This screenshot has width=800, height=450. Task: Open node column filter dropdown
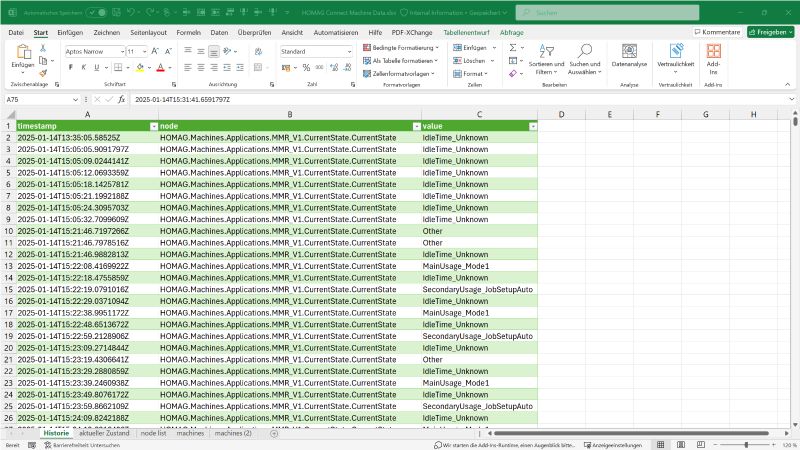click(416, 126)
